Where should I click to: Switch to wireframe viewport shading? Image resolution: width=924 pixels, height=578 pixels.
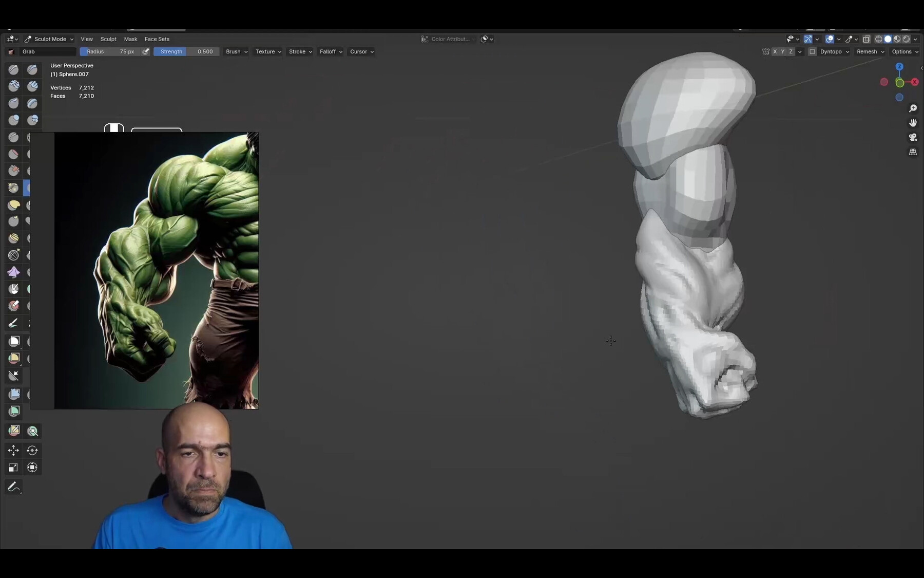(878, 39)
